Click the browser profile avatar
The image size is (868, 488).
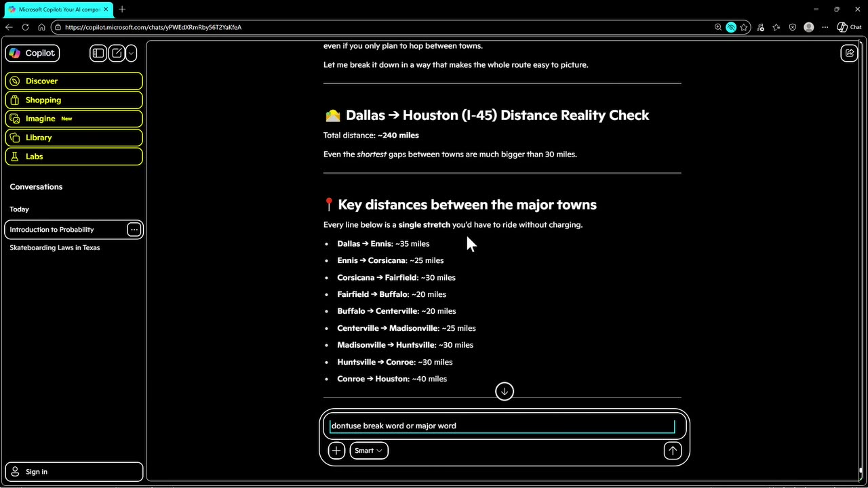point(808,27)
